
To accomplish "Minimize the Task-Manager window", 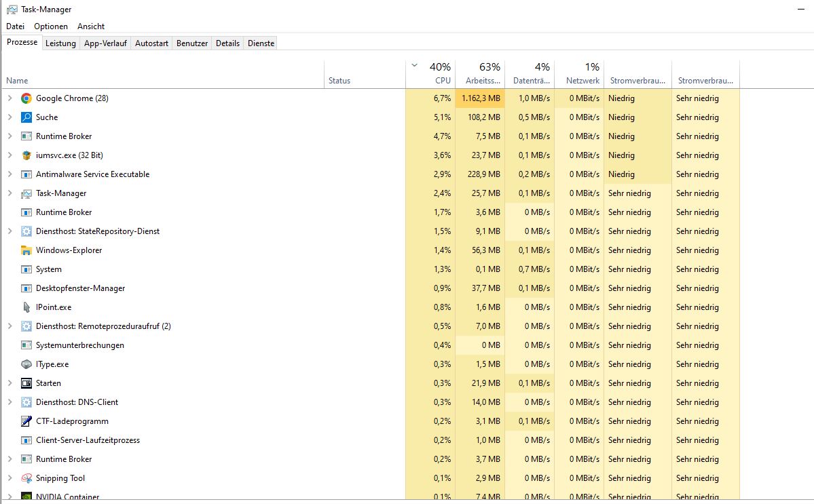I will pos(801,9).
